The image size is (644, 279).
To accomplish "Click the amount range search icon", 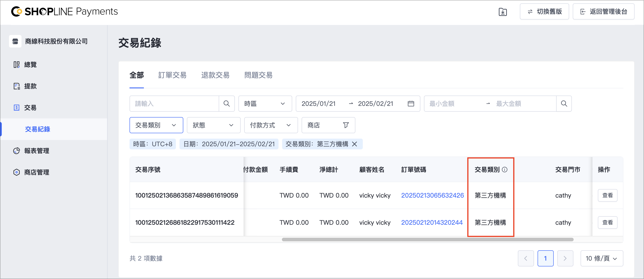I will [564, 104].
